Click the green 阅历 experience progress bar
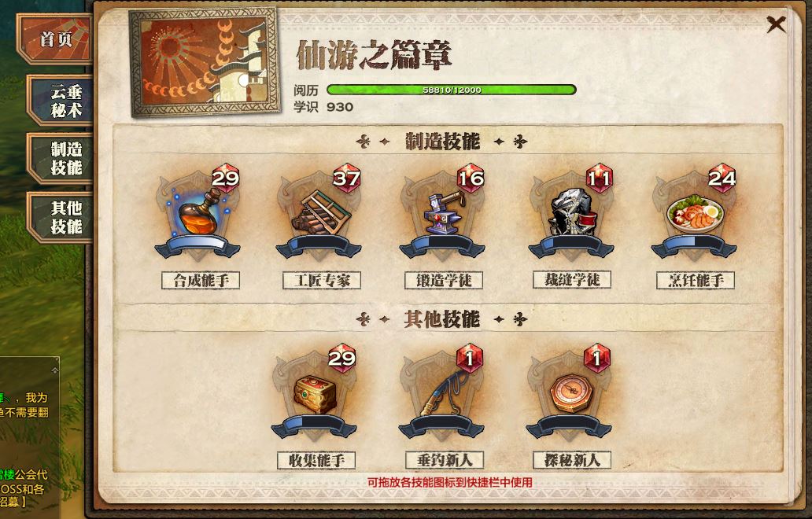The width and height of the screenshot is (812, 519). coord(451,90)
